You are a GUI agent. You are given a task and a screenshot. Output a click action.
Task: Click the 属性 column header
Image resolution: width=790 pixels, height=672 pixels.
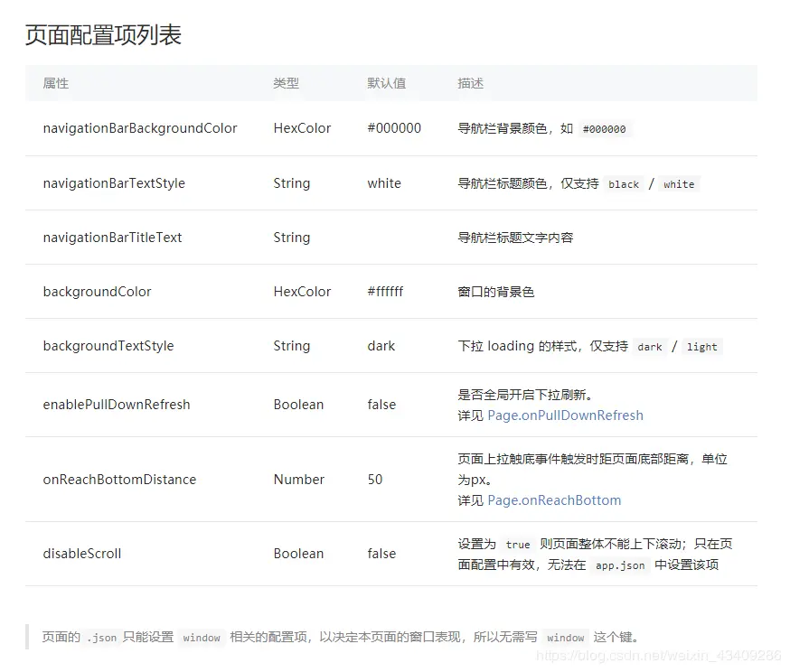coord(55,83)
